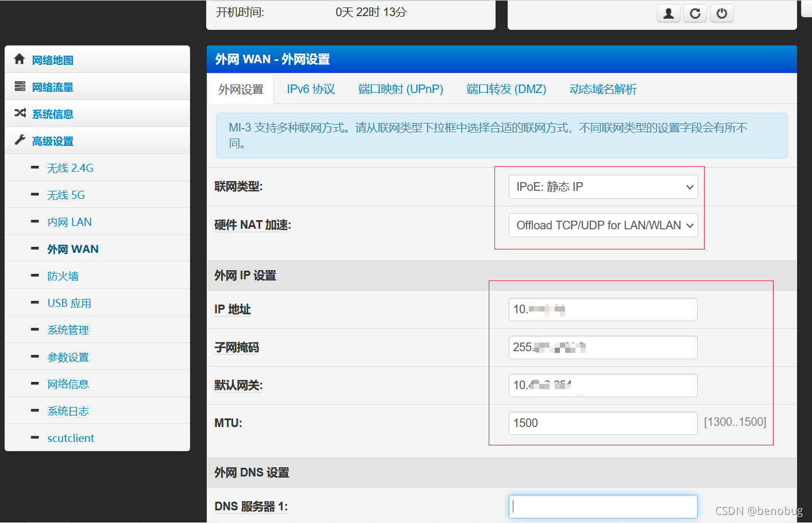The image size is (812, 523).
Task: Click the user account icon button
Action: coord(668,13)
